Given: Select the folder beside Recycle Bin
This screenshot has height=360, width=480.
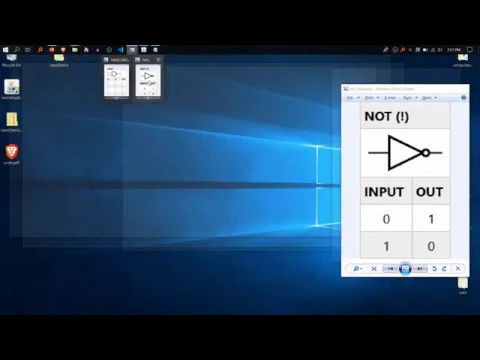Looking at the screenshot, I should pos(59,61).
